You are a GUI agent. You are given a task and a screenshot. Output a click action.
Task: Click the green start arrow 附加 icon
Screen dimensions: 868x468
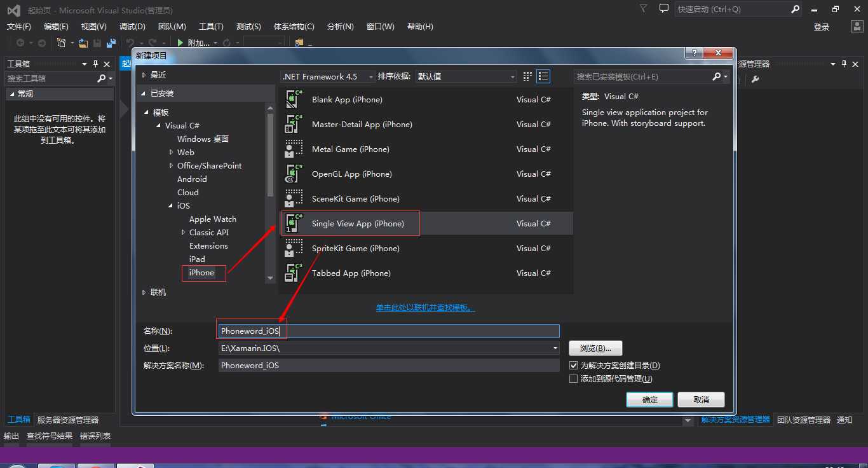[x=180, y=43]
